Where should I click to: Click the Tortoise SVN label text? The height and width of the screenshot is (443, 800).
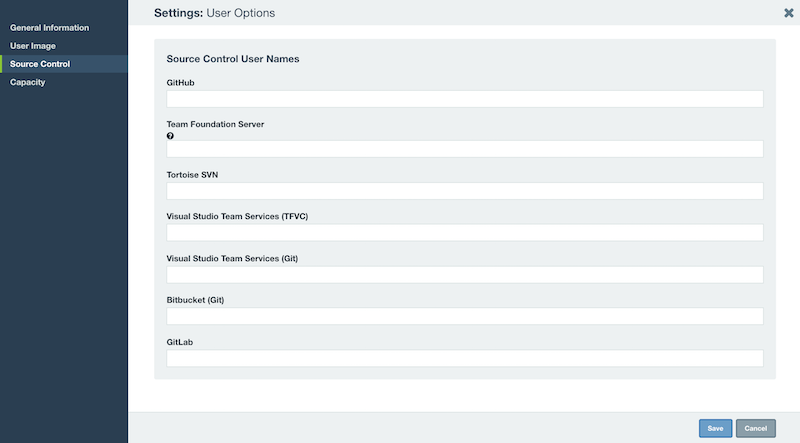coord(192,175)
